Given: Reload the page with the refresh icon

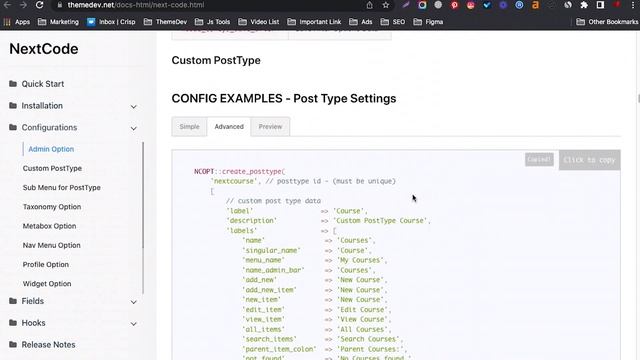Looking at the screenshot, I should [39, 5].
